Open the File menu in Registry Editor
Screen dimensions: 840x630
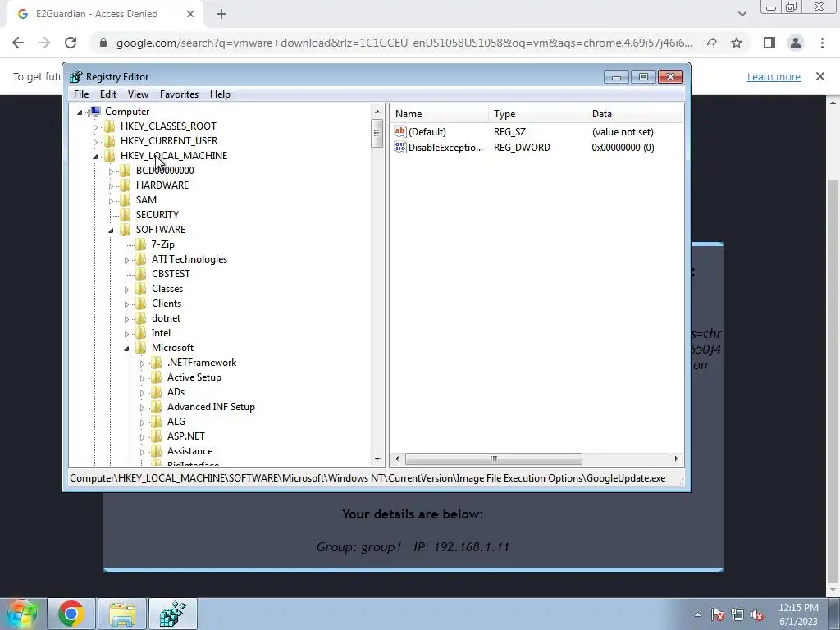81,94
